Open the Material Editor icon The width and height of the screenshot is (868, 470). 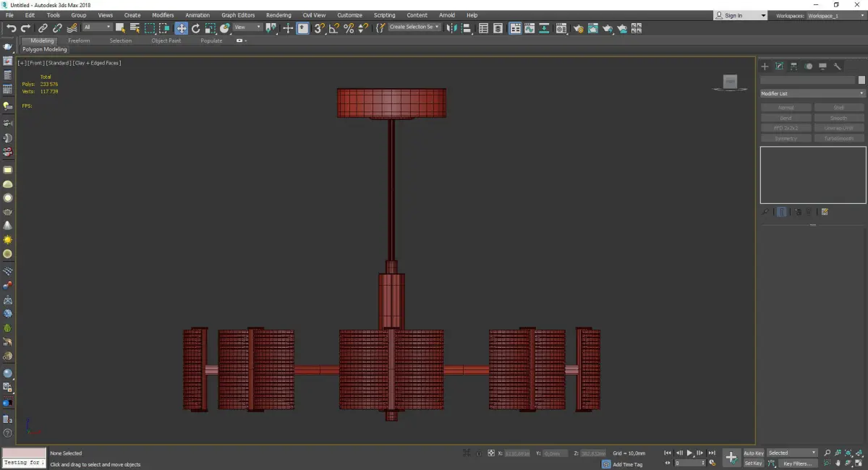(x=561, y=28)
